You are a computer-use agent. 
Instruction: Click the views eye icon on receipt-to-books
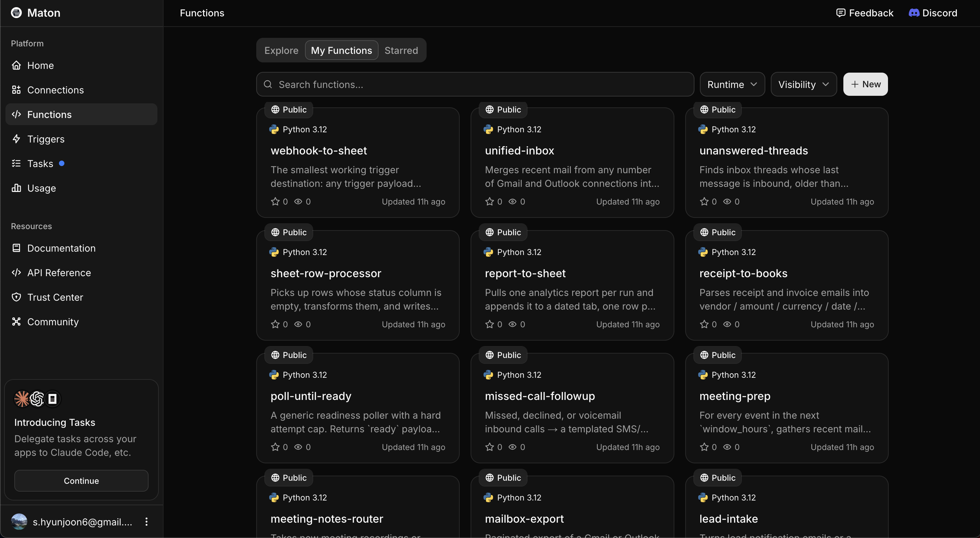(x=727, y=324)
